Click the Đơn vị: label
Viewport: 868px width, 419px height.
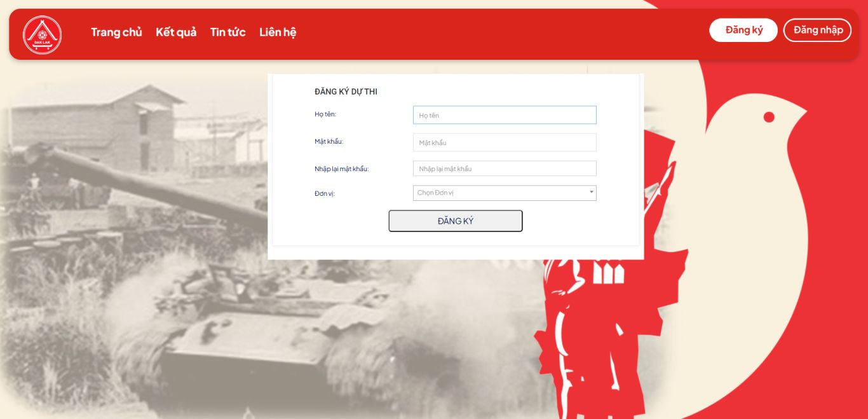tap(325, 193)
